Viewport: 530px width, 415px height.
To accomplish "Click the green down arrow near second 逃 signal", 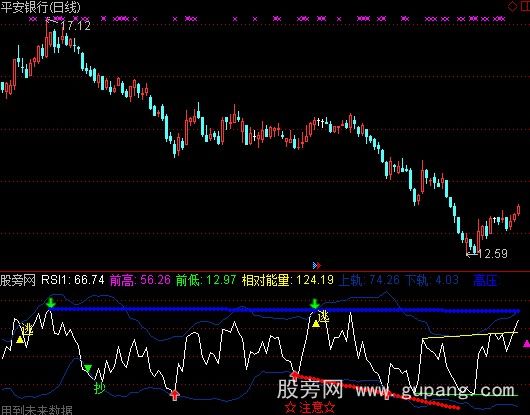I will coord(315,303).
